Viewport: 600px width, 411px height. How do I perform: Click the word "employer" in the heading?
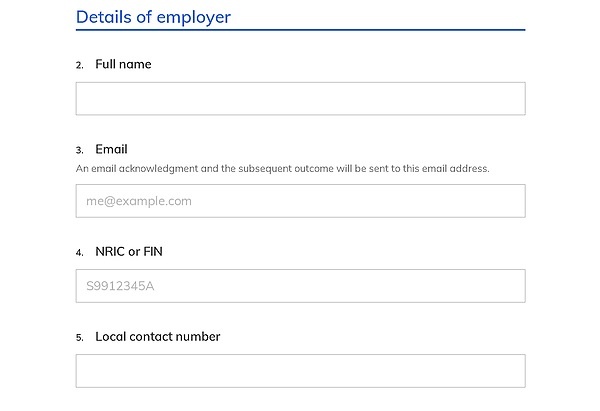click(194, 18)
